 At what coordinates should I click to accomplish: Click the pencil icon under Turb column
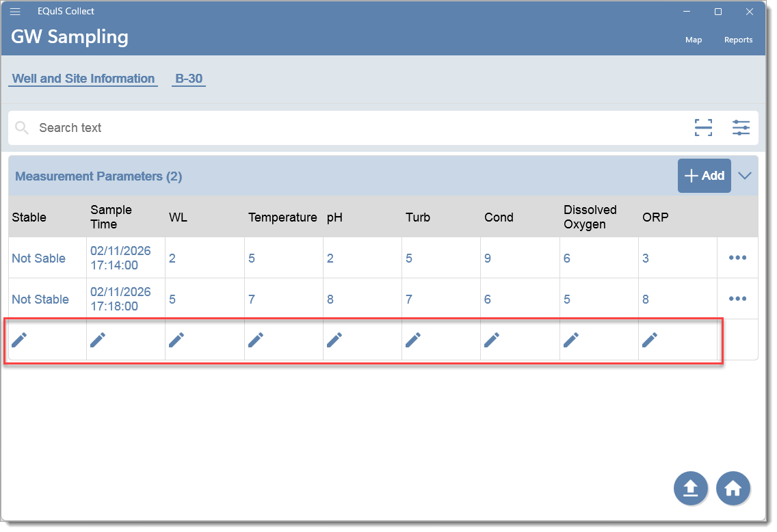pos(413,340)
